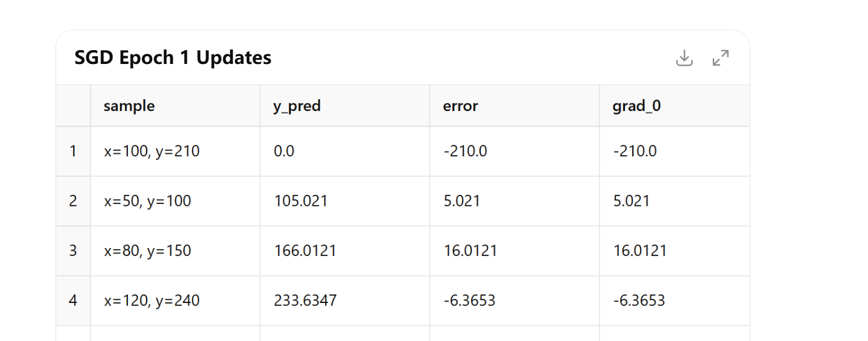
Task: Select the y_pred value 105.021
Action: (x=300, y=201)
